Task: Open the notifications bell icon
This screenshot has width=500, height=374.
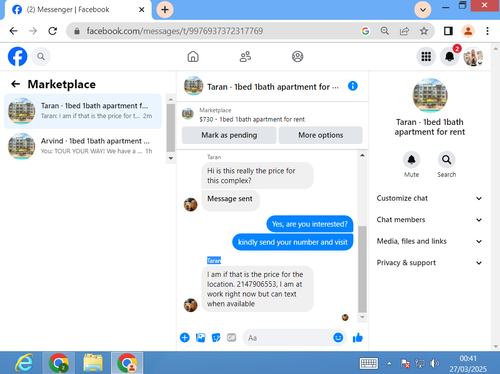Action: click(449, 57)
